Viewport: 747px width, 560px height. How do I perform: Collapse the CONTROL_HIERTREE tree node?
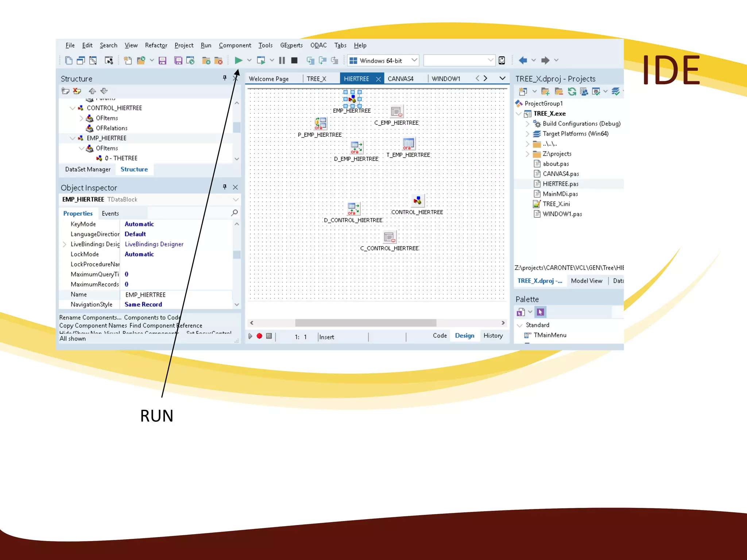coord(72,108)
